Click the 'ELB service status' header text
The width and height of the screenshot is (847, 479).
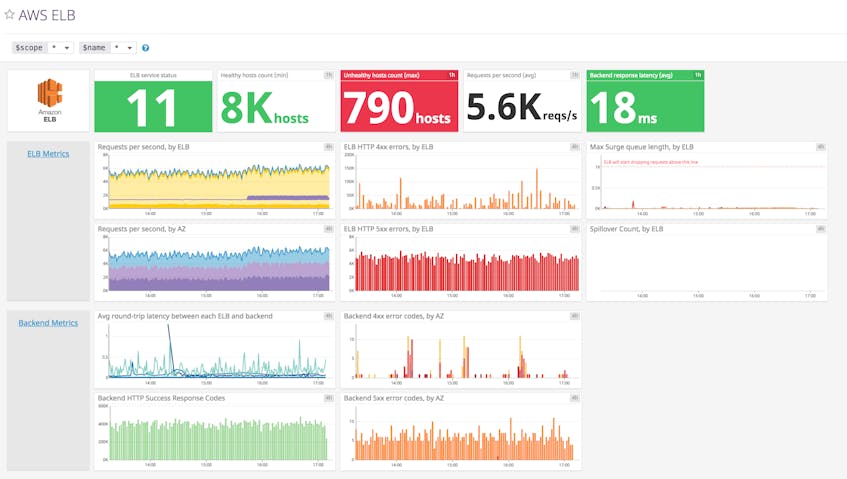(153, 75)
